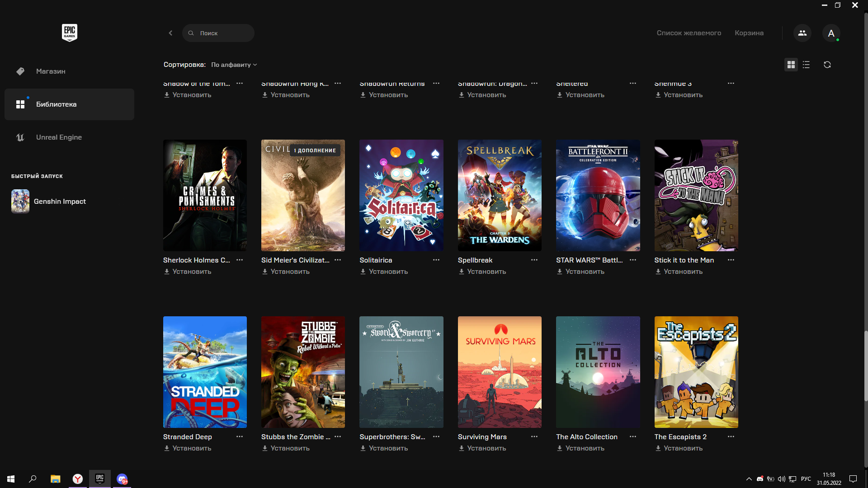The width and height of the screenshot is (868, 488).
Task: Open more options for Sid Meier's Civilization
Action: [x=338, y=260]
